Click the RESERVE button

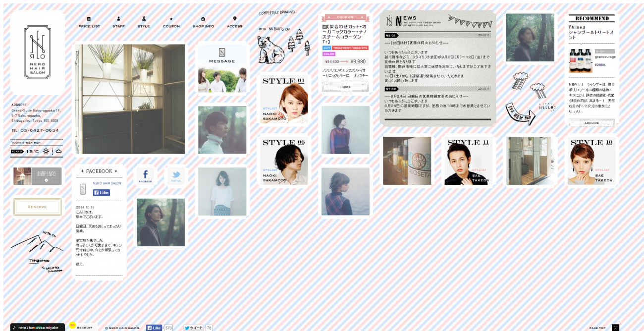pos(37,207)
